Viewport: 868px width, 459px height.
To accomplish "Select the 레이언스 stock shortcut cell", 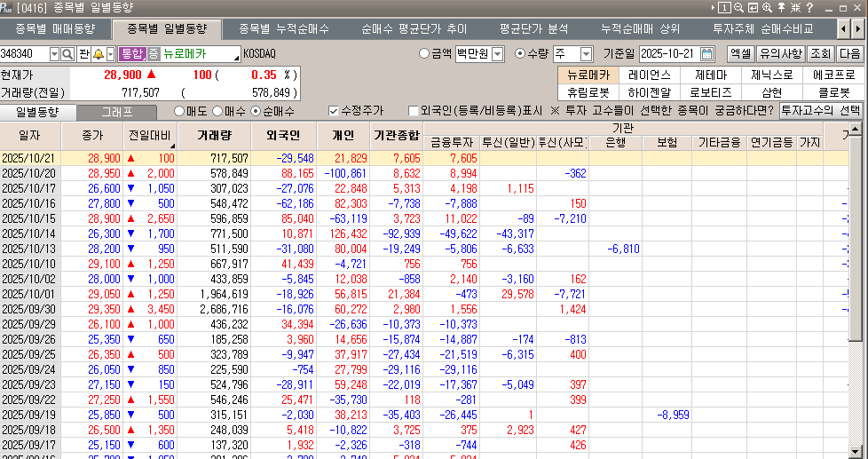I will tap(649, 75).
